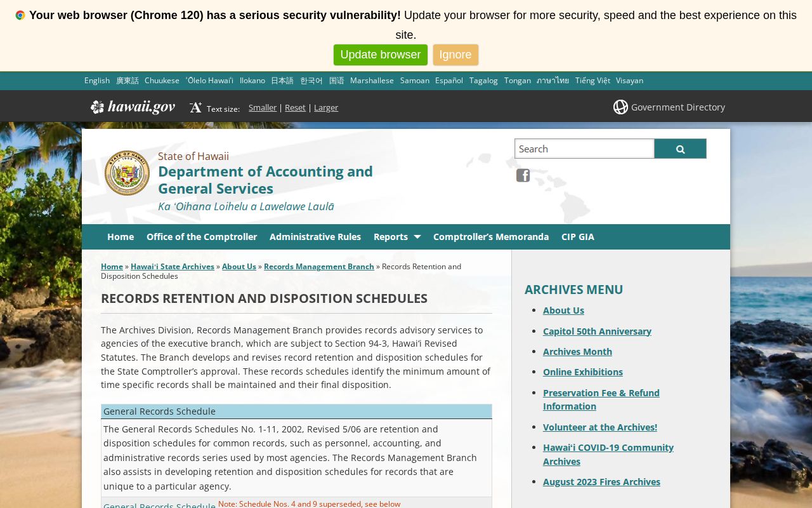
Task: Click the Chrome logo in warning banner
Action: pyautogui.click(x=20, y=15)
